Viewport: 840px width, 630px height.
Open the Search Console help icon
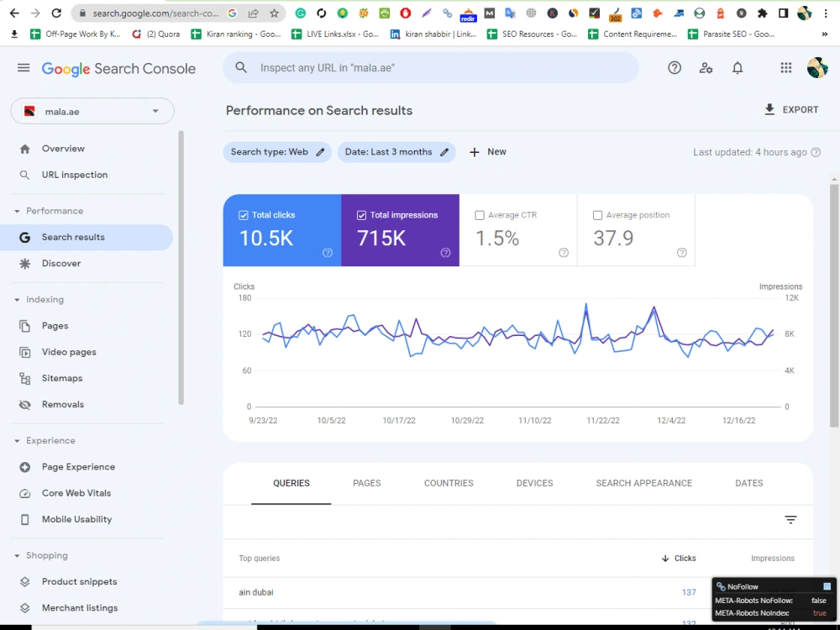click(x=675, y=68)
